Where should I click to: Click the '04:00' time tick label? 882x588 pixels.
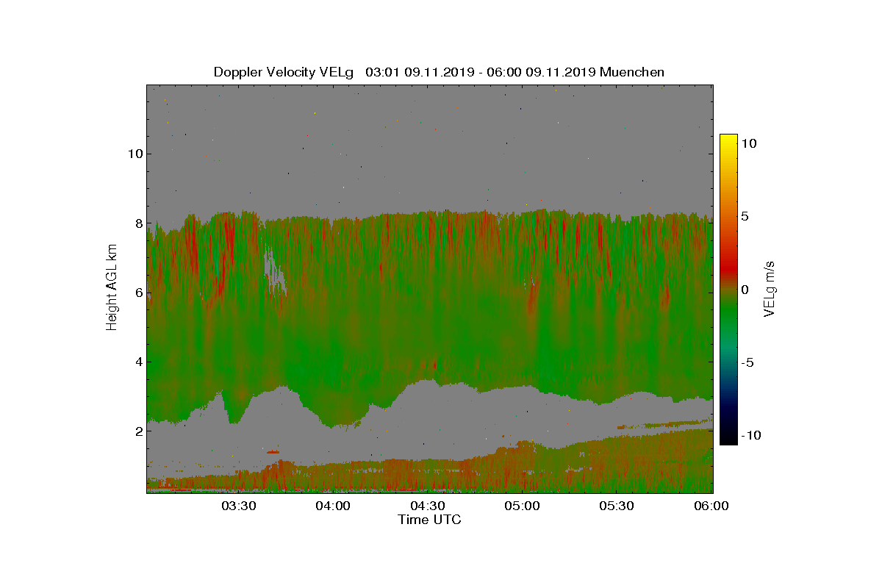tap(333, 506)
